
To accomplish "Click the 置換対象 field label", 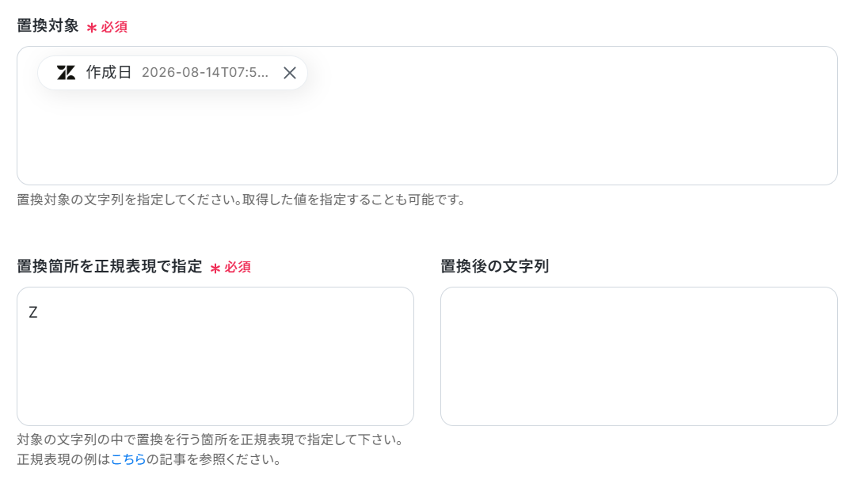I will (x=48, y=26).
